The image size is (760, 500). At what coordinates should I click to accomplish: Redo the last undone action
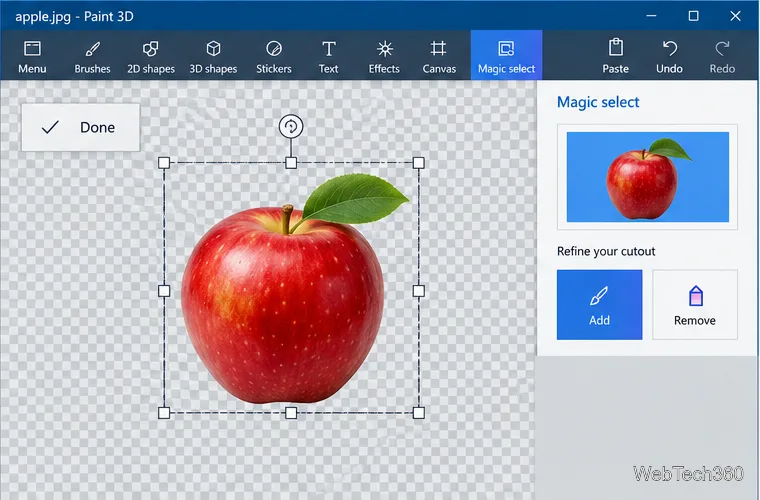tap(722, 56)
